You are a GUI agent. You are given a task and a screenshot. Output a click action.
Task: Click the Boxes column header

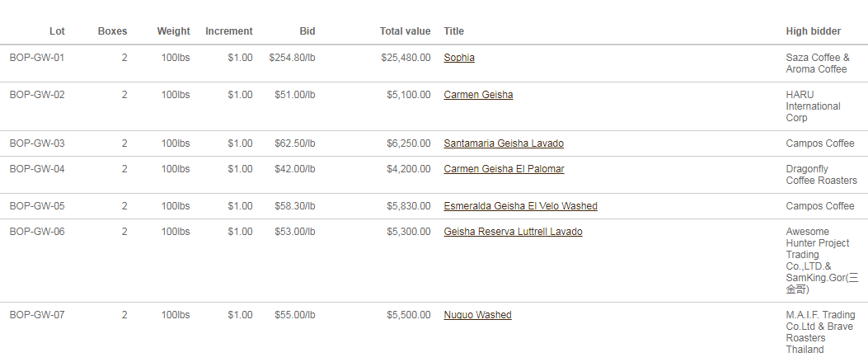pos(112,31)
